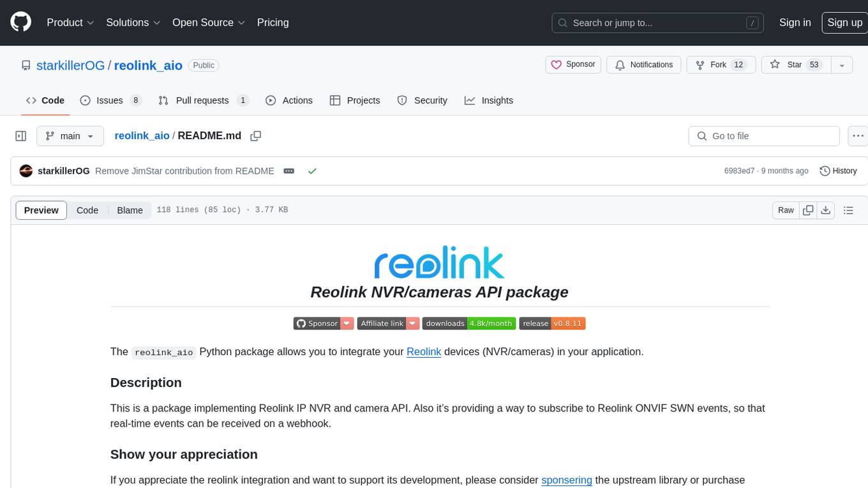Click the 118 lines file info text

point(222,210)
